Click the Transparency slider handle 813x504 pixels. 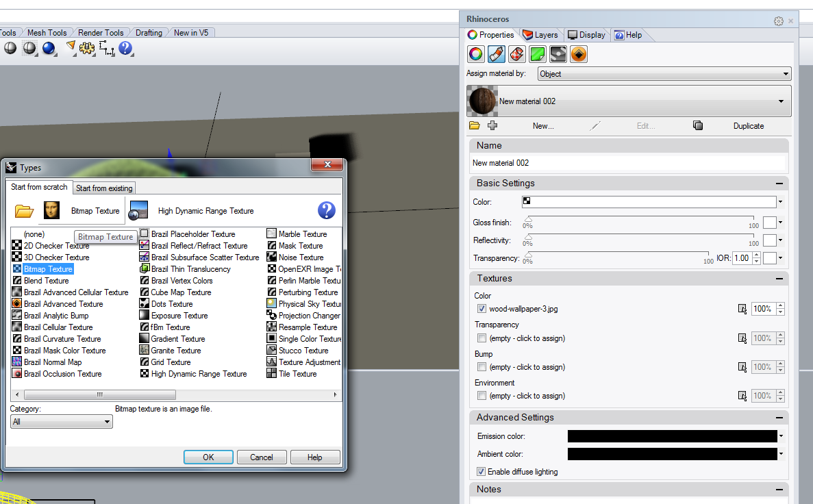[528, 255]
